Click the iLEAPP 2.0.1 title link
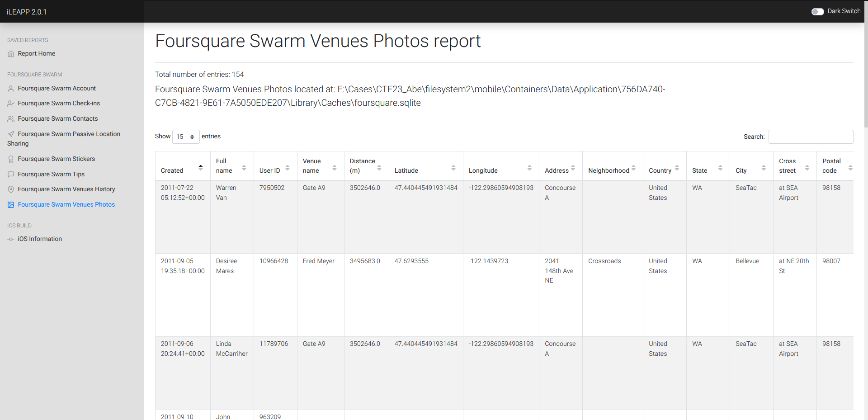The width and height of the screenshot is (868, 420). point(27,12)
